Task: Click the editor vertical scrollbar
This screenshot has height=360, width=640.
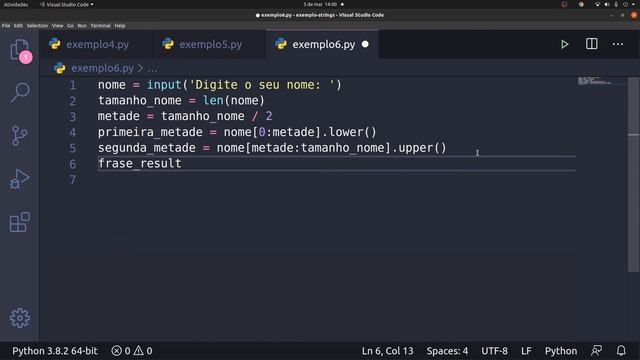Action: [633, 174]
